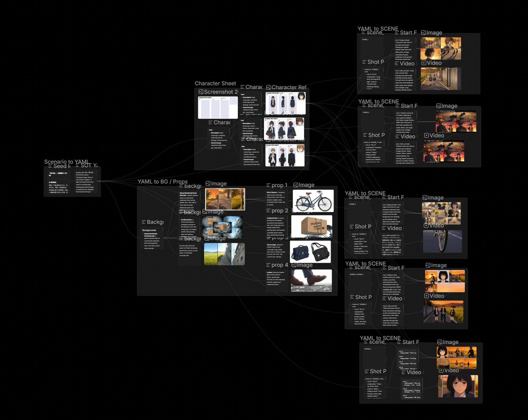This screenshot has height=420, width=528.
Task: Click the Backgrounds node text icon
Action: 144,222
